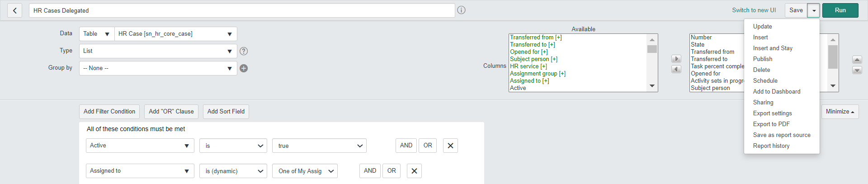
Task: Select Schedule from the Save menu
Action: click(765, 80)
